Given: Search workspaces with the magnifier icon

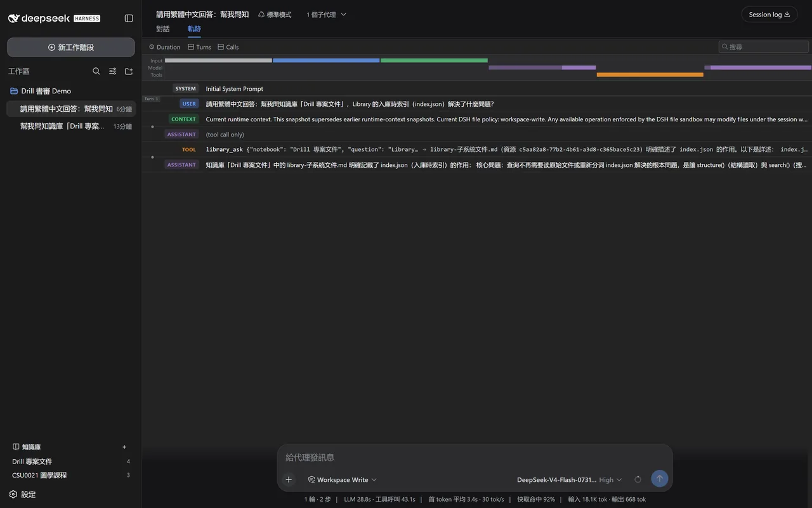Looking at the screenshot, I should click(x=96, y=71).
